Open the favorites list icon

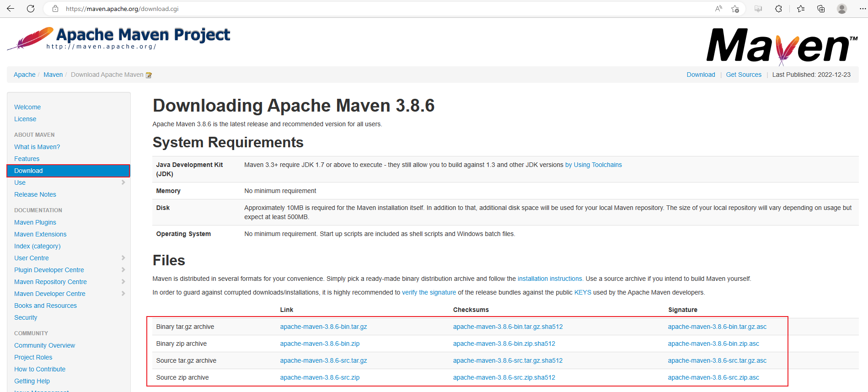click(x=801, y=9)
